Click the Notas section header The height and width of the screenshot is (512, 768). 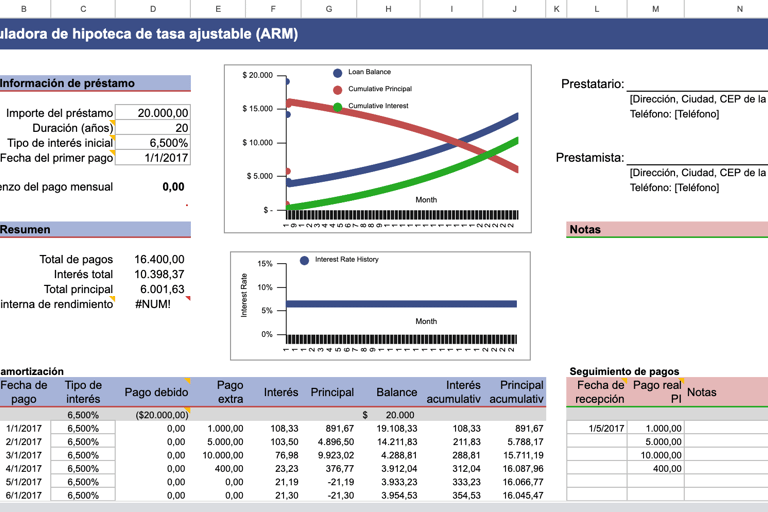pos(667,230)
